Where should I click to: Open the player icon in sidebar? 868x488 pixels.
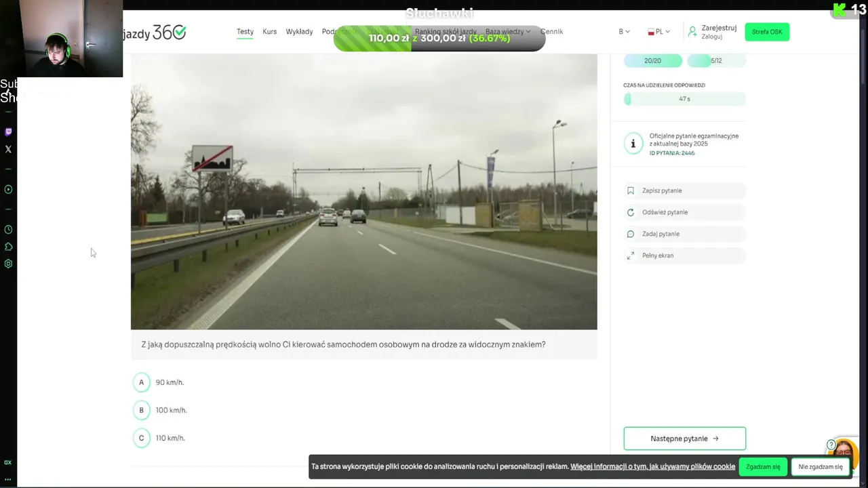[8, 190]
